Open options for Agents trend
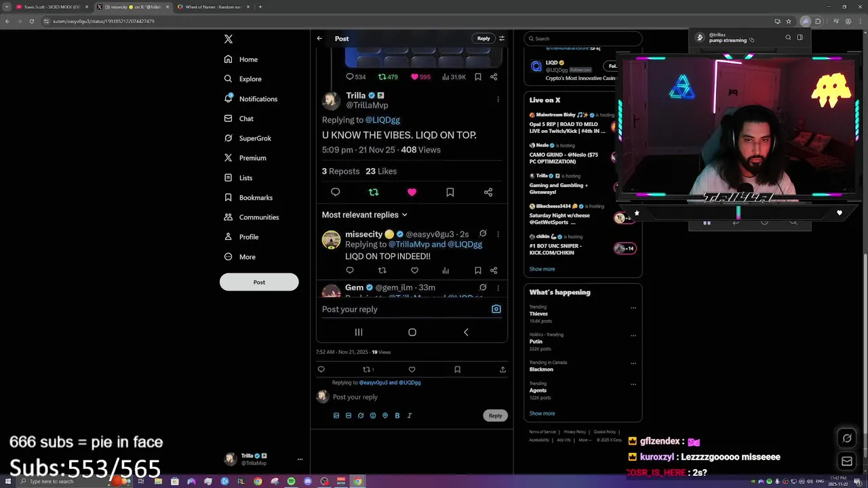This screenshot has width=868, height=488. pyautogui.click(x=633, y=384)
